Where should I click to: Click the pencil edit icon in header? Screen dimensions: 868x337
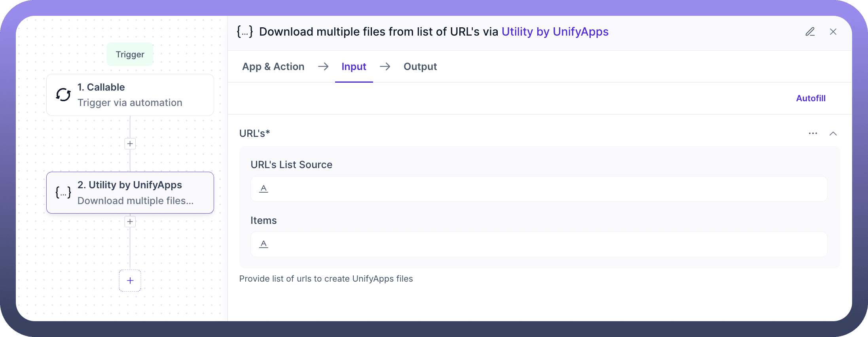pyautogui.click(x=810, y=32)
